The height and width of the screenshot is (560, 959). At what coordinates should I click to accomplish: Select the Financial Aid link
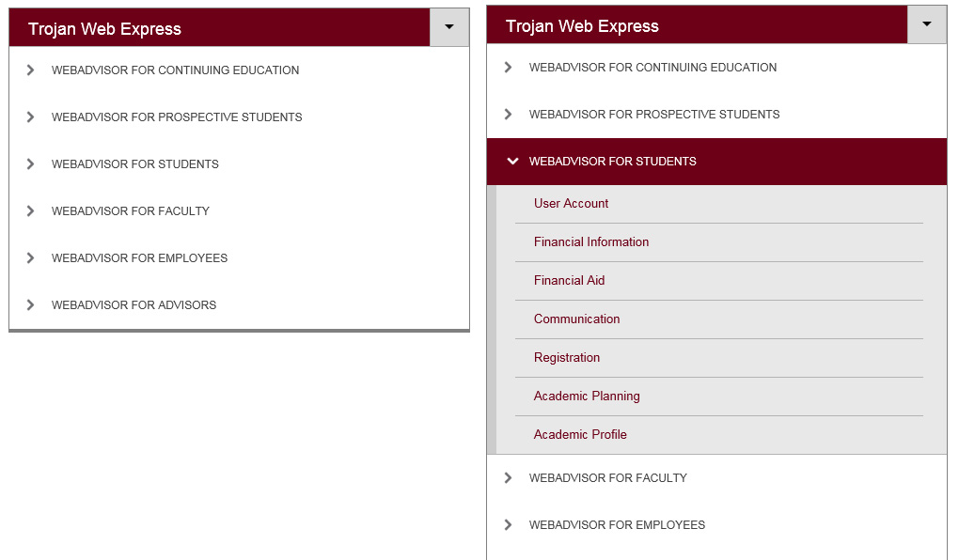(569, 281)
